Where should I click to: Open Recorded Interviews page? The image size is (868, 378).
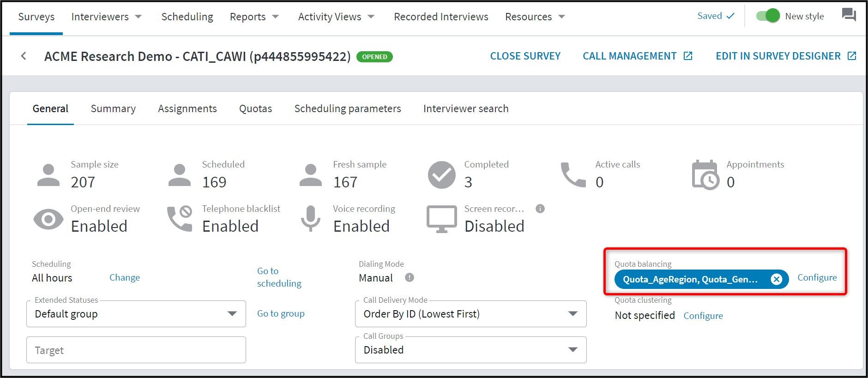(441, 17)
